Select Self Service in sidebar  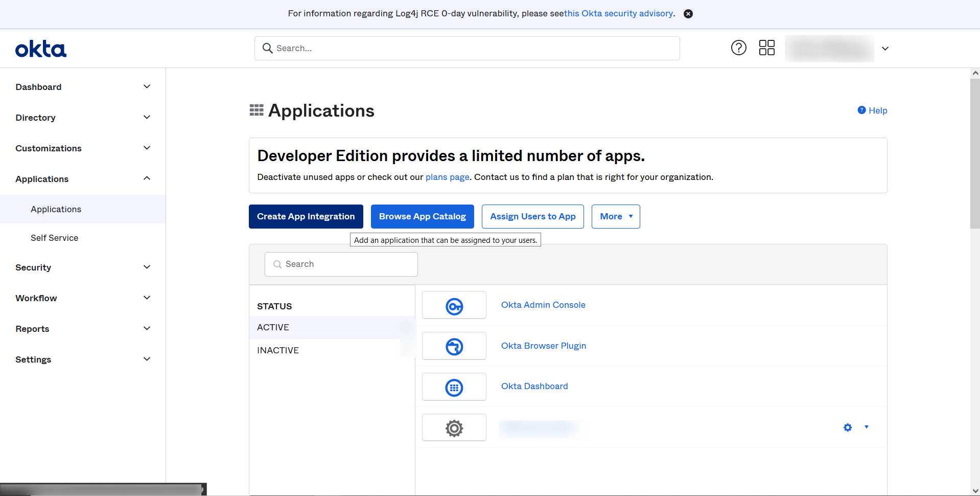(x=54, y=238)
